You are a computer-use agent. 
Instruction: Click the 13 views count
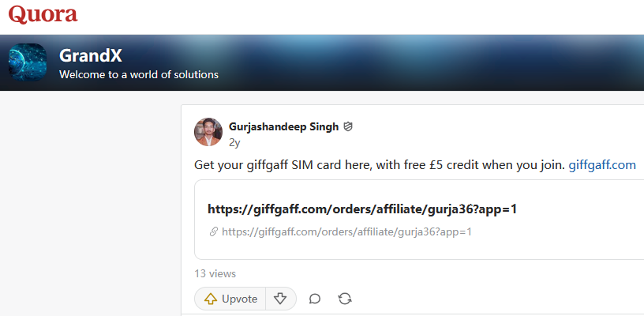(215, 273)
